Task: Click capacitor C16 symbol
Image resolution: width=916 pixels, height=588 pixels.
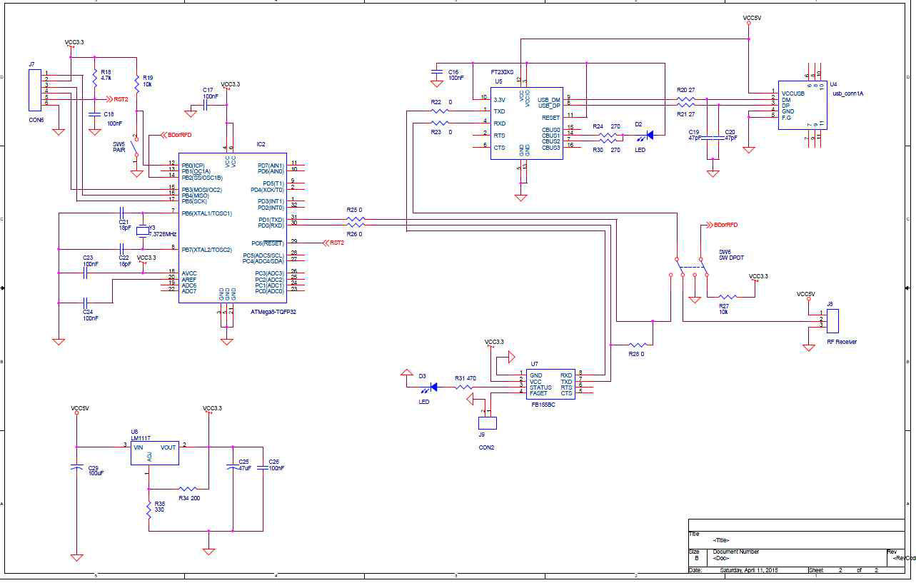Action: 437,72
